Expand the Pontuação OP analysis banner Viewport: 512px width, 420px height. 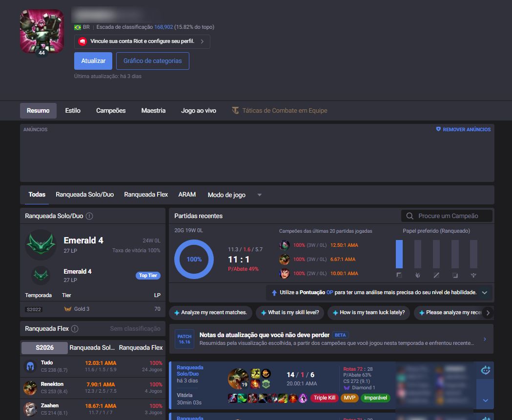(485, 292)
